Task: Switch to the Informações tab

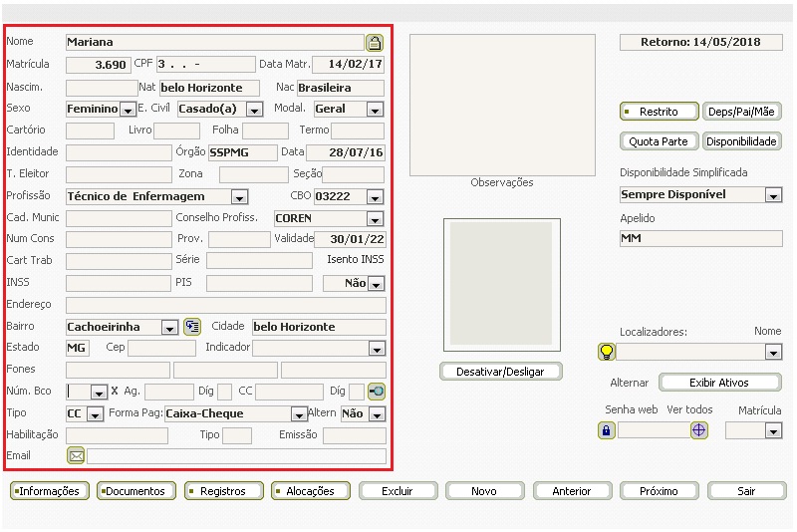Action: [49, 491]
